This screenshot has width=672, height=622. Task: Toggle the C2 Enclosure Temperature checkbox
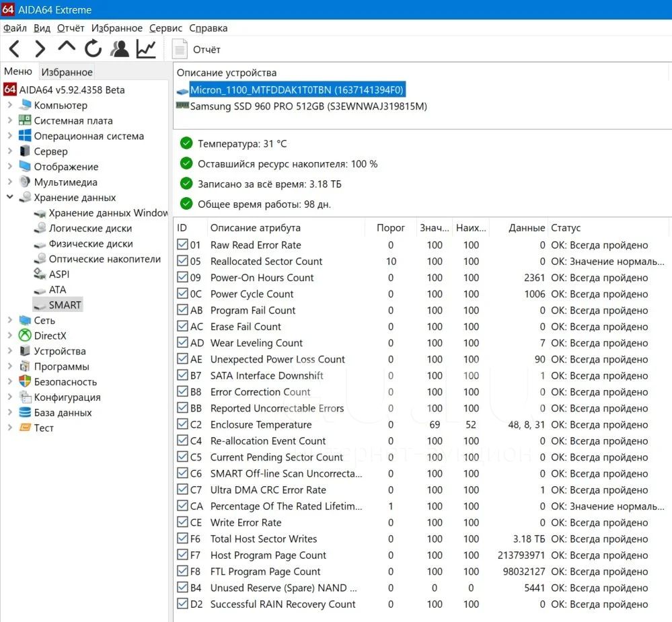182,424
